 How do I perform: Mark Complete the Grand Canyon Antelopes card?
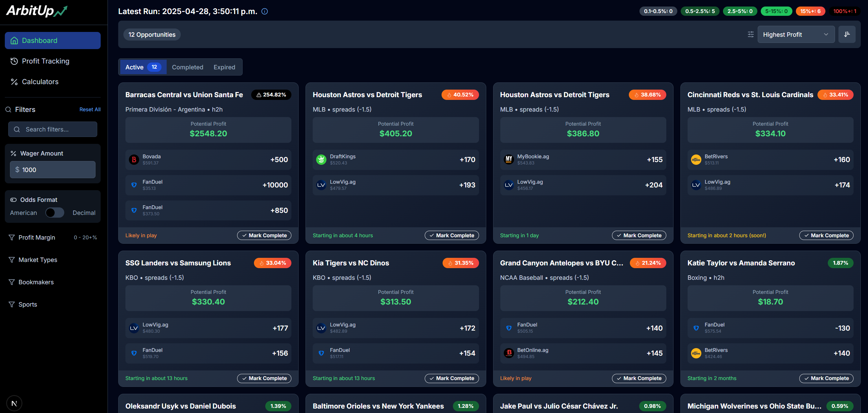pos(639,378)
